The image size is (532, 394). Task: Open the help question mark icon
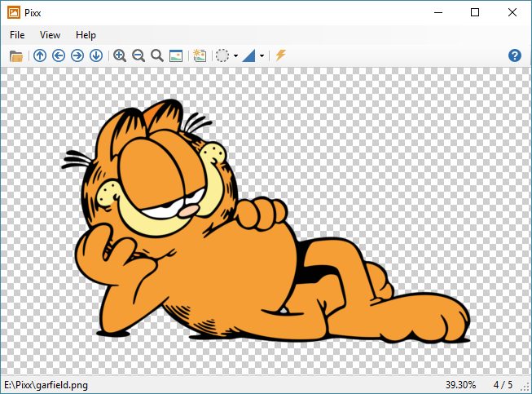[x=514, y=55]
